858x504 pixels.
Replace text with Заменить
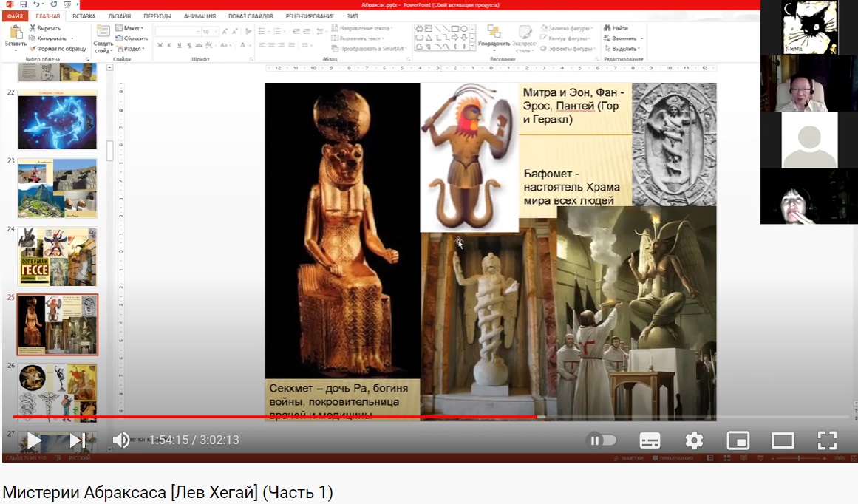click(622, 38)
